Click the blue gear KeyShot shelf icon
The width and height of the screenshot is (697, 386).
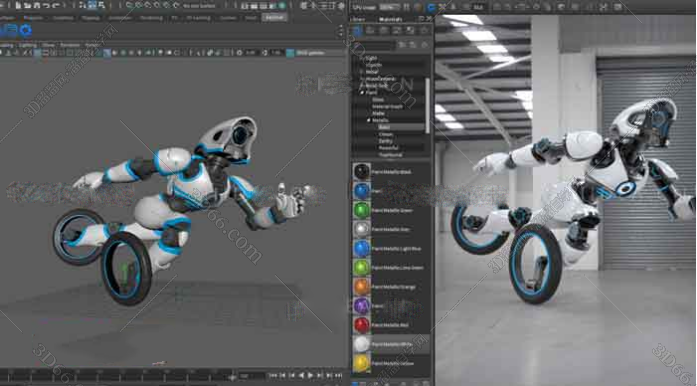pos(26,30)
